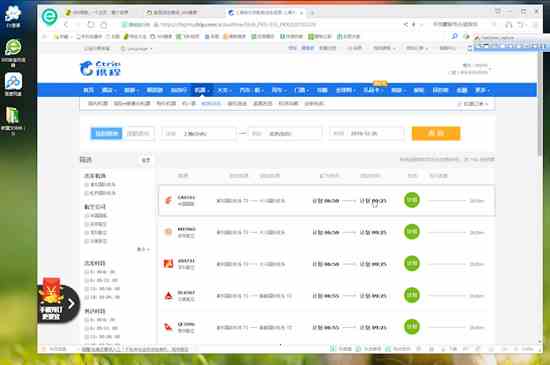The image size is (550, 365).
Task: Expand the 火车 dropdown in the blue nav bar
Action: click(224, 90)
